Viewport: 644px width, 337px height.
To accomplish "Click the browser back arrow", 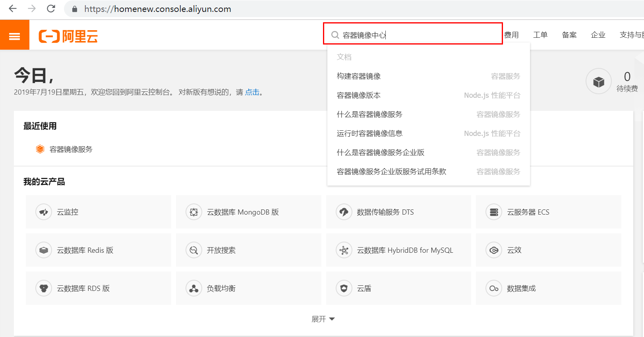I will point(13,9).
